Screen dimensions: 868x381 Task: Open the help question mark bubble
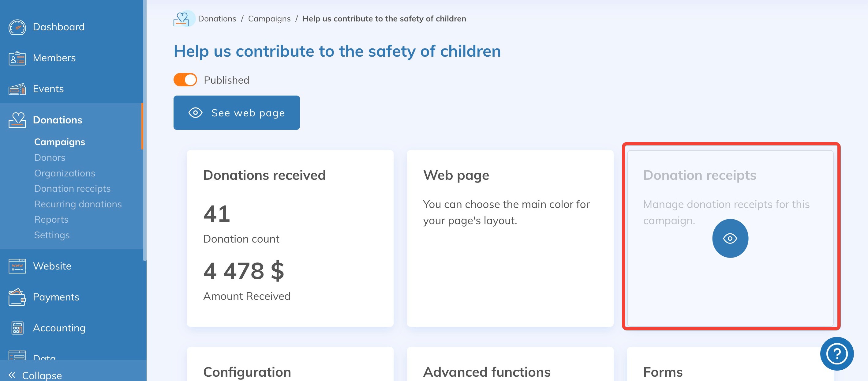836,353
